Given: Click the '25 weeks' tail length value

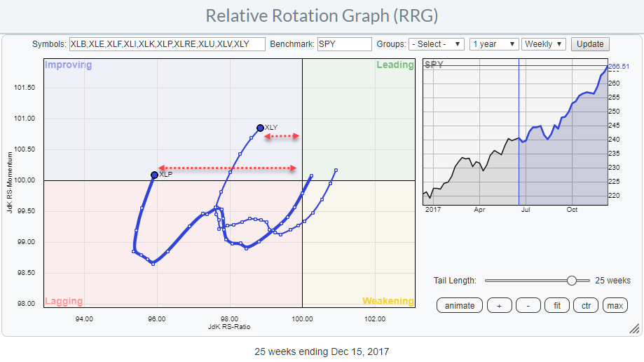Looking at the screenshot, I should (x=612, y=281).
